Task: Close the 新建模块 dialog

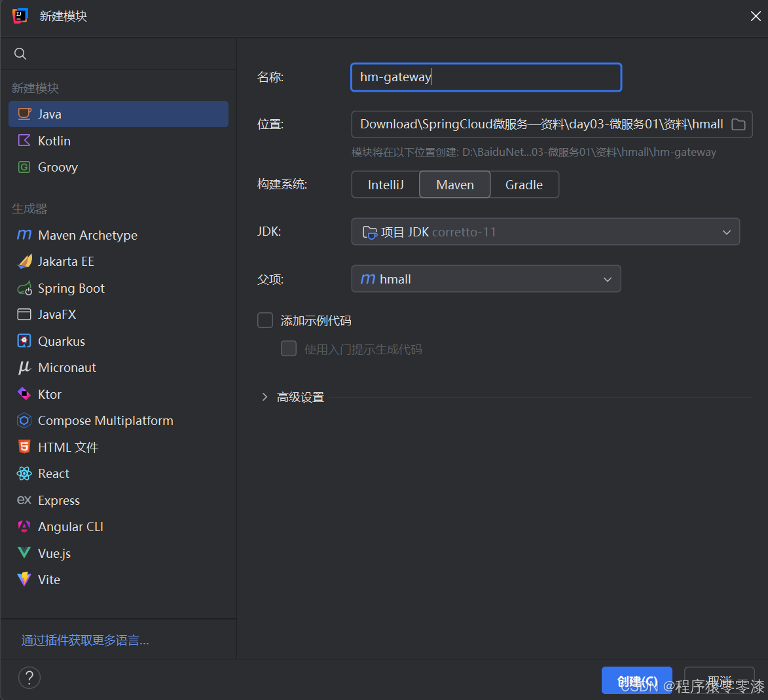Action: coord(756,16)
